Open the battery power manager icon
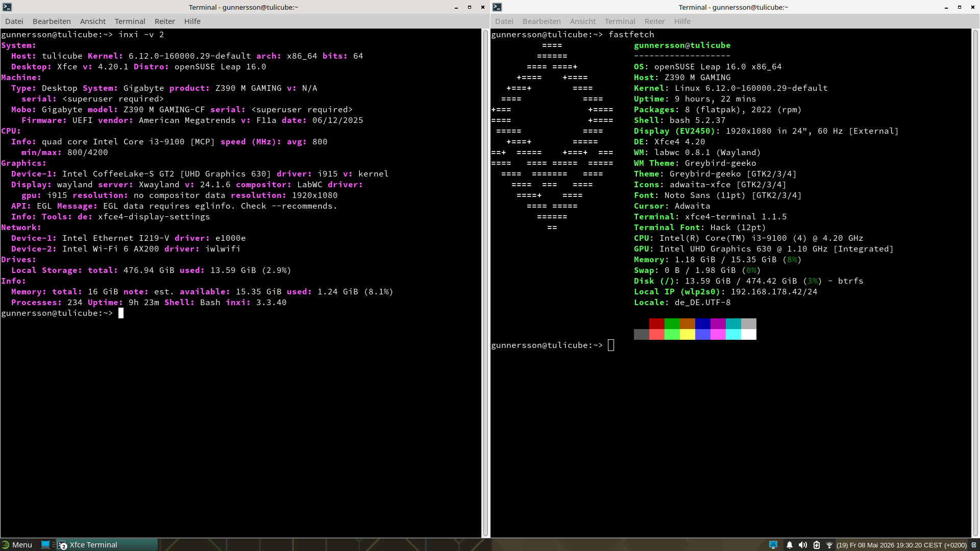This screenshot has width=980, height=551. point(816,545)
